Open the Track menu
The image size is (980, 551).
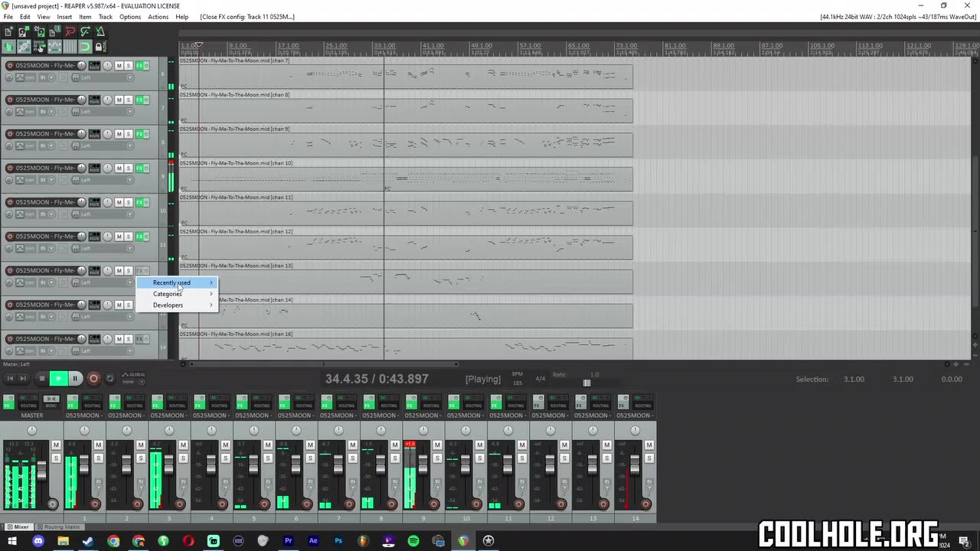(106, 17)
